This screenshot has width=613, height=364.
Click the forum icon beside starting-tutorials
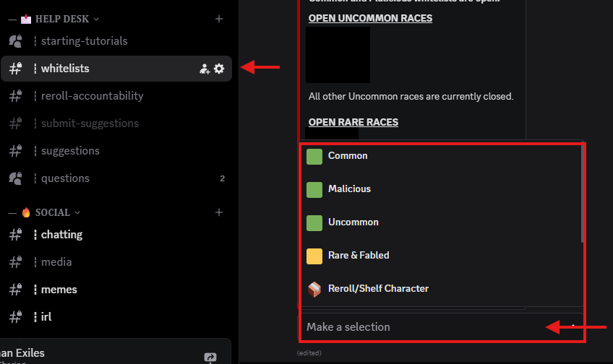point(16,41)
